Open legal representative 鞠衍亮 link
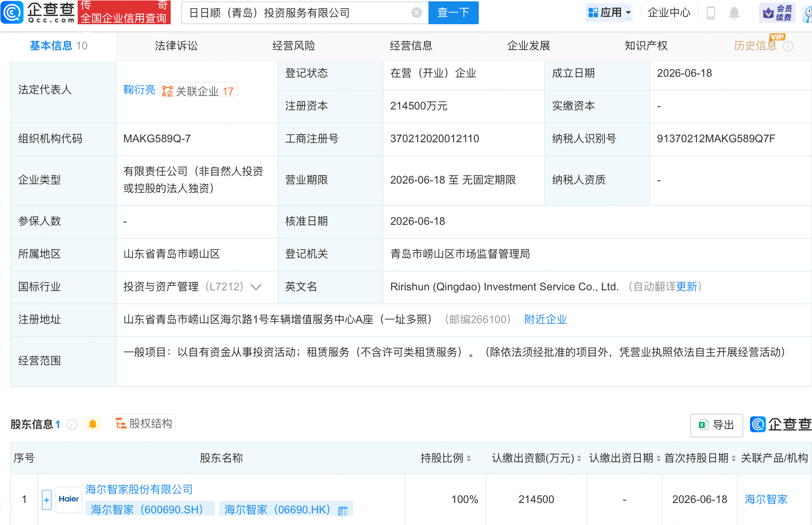The height and width of the screenshot is (525, 812). [139, 90]
